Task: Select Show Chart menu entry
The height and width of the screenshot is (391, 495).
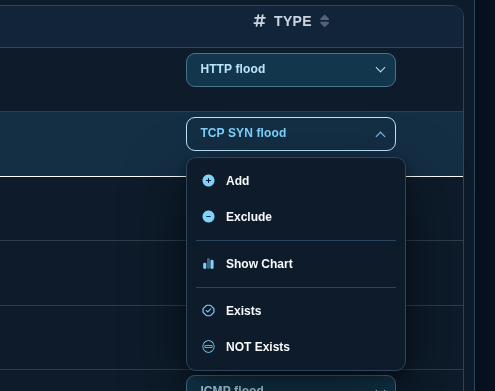Action: pos(296,264)
